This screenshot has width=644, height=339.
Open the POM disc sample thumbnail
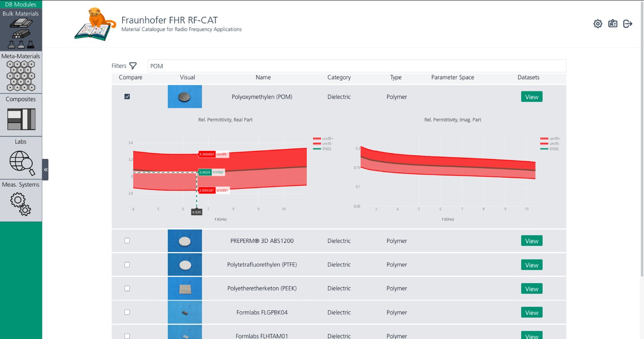point(185,96)
